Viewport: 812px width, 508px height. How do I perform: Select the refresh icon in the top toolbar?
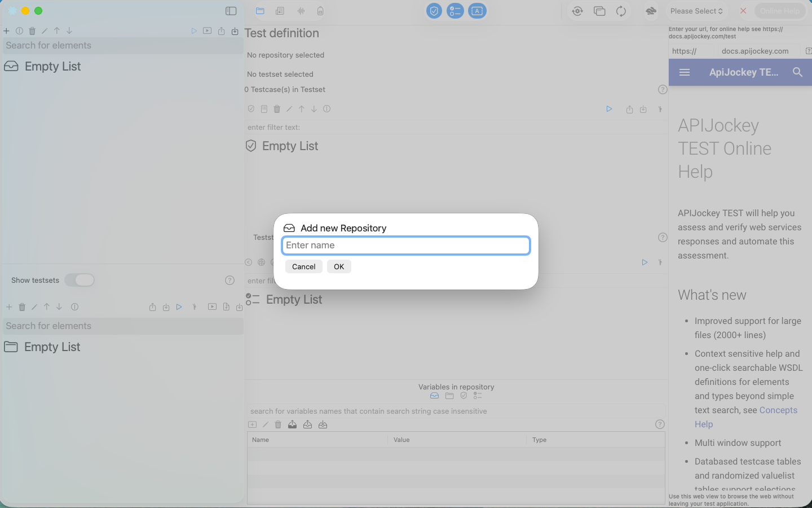click(x=621, y=11)
